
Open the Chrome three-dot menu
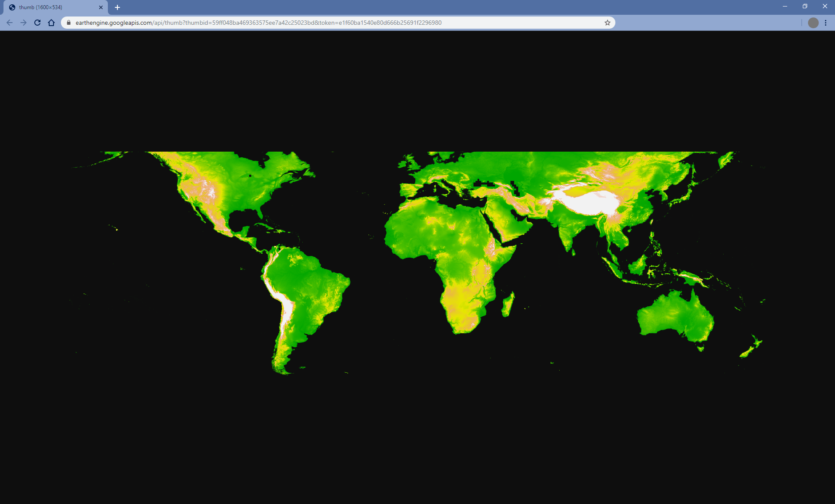(825, 23)
